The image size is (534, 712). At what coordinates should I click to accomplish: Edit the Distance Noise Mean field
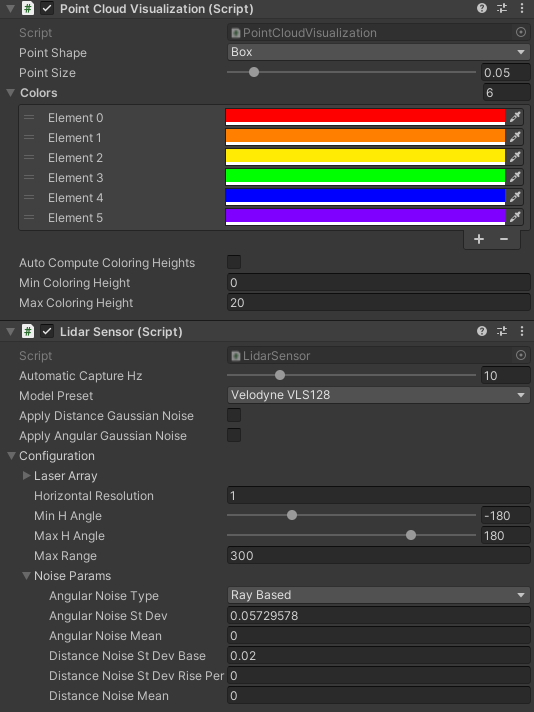point(378,695)
